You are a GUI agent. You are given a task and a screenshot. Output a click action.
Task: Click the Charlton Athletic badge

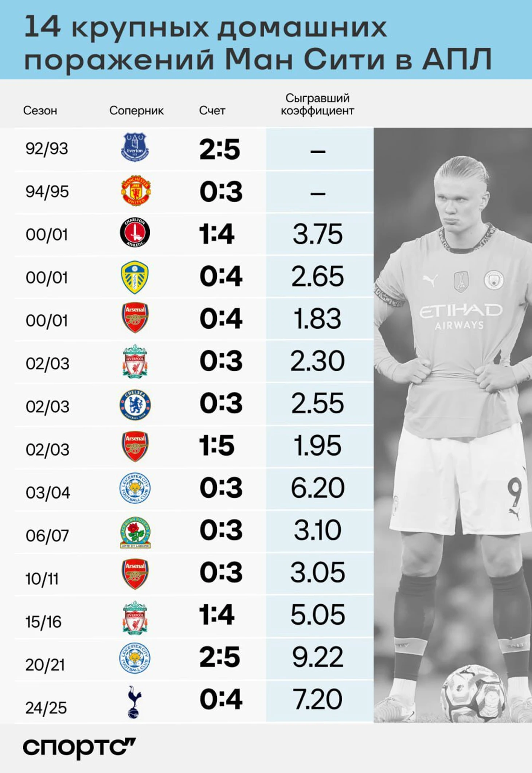[x=135, y=233]
